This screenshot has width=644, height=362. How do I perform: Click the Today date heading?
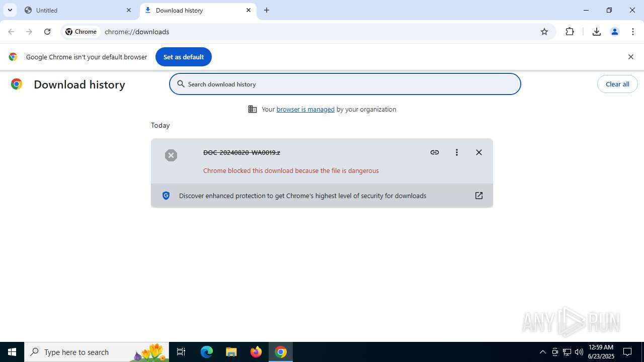click(x=160, y=125)
